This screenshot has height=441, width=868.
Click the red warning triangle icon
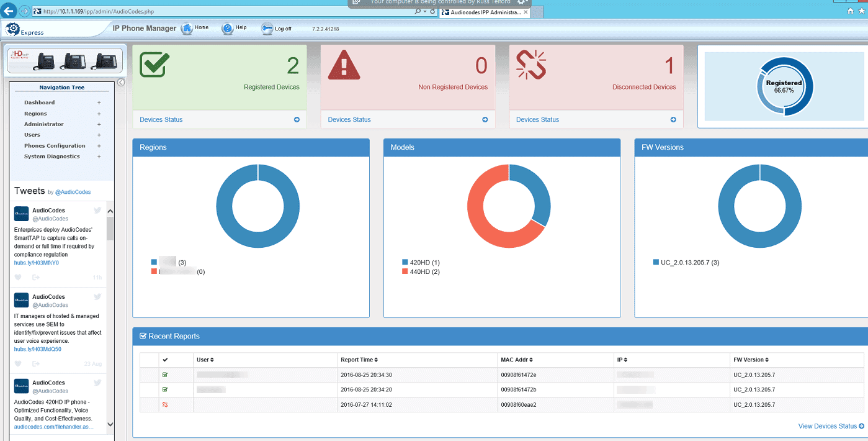(x=343, y=65)
